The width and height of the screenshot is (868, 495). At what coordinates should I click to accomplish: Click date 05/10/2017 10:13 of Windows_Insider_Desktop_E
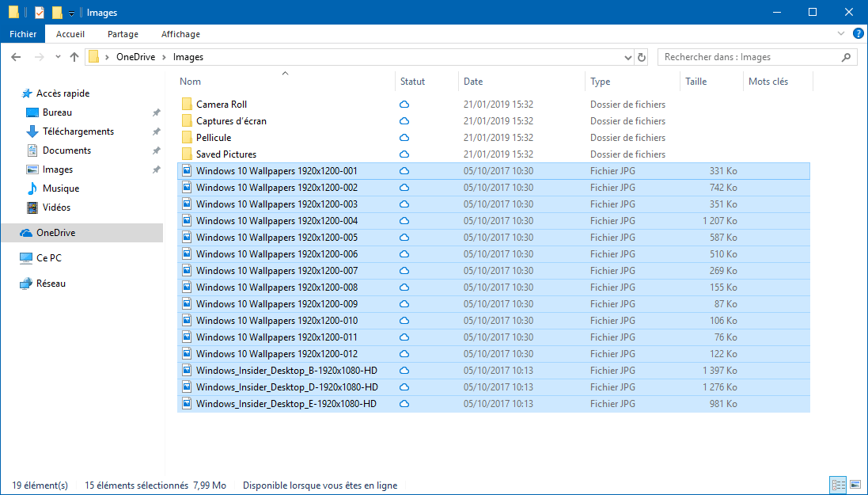click(498, 404)
